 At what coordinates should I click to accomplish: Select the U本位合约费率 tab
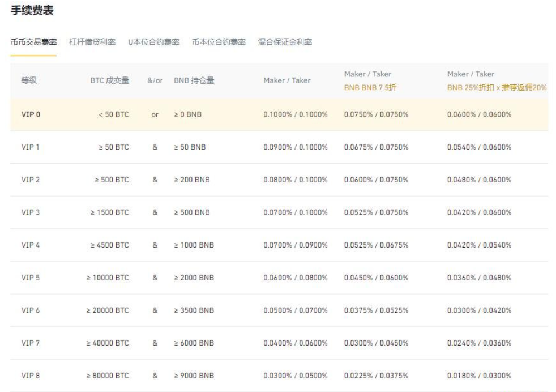pos(153,42)
